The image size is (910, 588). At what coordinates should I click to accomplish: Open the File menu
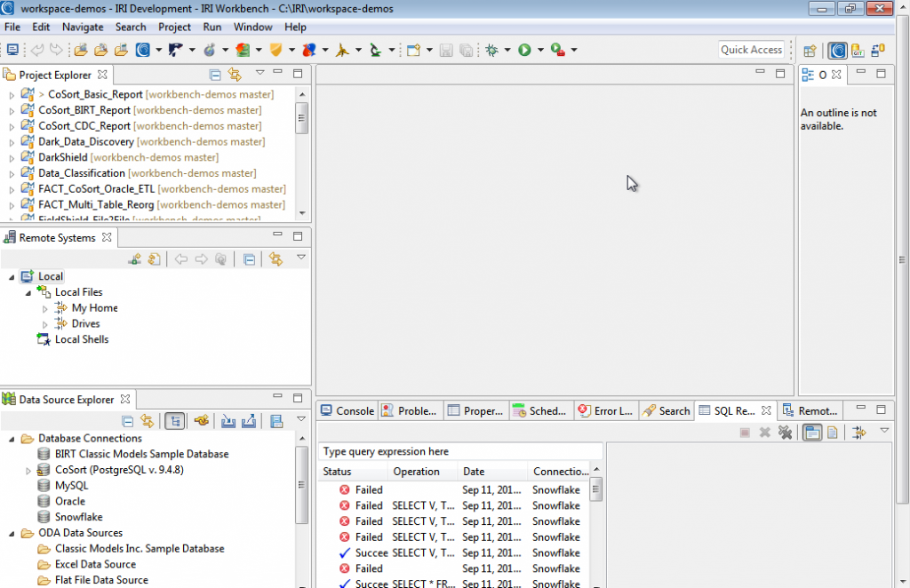point(12,28)
